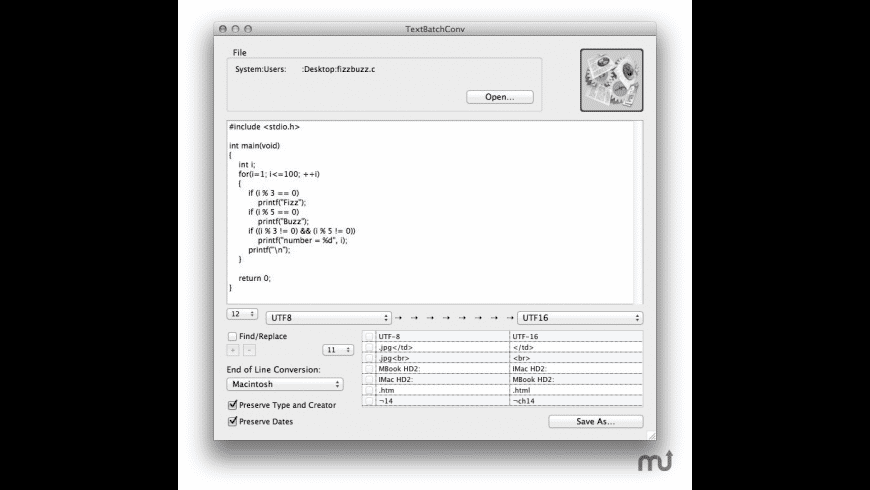The height and width of the screenshot is (490, 870).
Task: Tick checkbox in UTF-8 to UTF-16 row
Action: (x=369, y=336)
